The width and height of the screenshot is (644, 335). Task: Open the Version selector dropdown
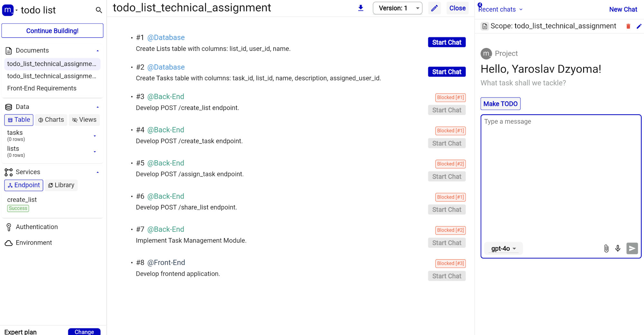(x=397, y=8)
